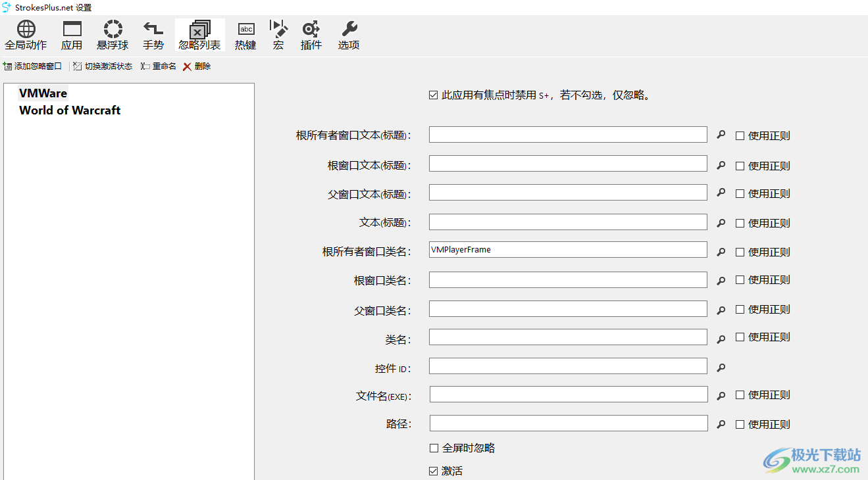Toggle 此应用有焦点时禁用 S+ checkbox

[433, 95]
